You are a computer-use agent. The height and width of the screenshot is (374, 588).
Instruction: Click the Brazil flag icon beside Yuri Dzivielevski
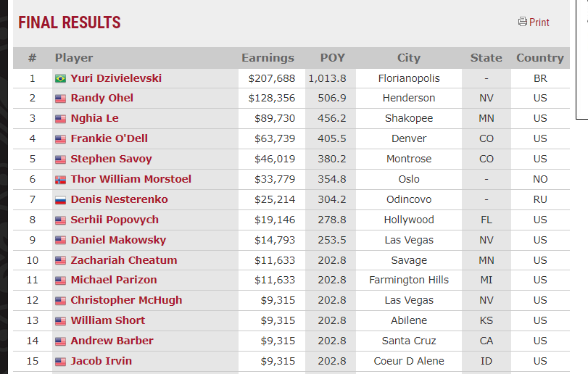point(61,78)
